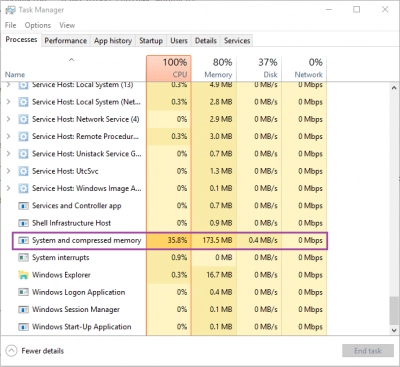This screenshot has height=367, width=400.
Task: Expand Service Host: Remote Procedure row
Action: tap(9, 136)
